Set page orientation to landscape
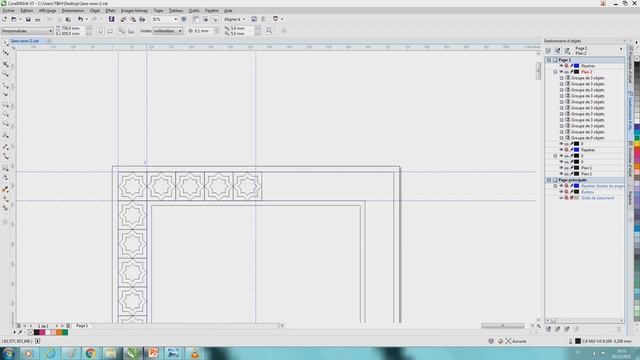This screenshot has width=640, height=360. tap(110, 31)
